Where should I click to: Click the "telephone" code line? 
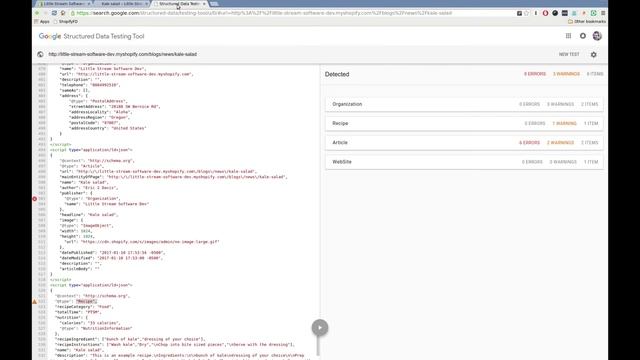pos(90,85)
